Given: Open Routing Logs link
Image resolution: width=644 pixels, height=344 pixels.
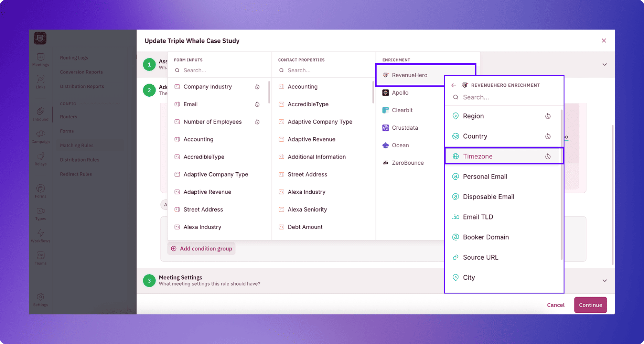Looking at the screenshot, I should (74, 58).
